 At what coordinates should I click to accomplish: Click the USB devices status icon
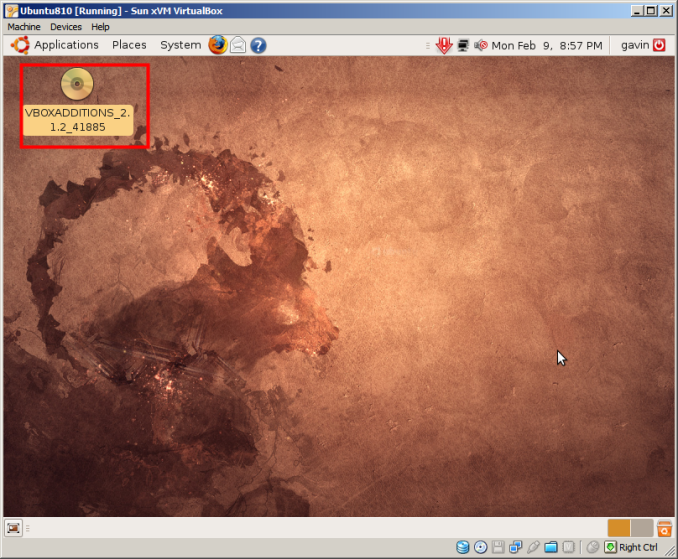coord(533,547)
